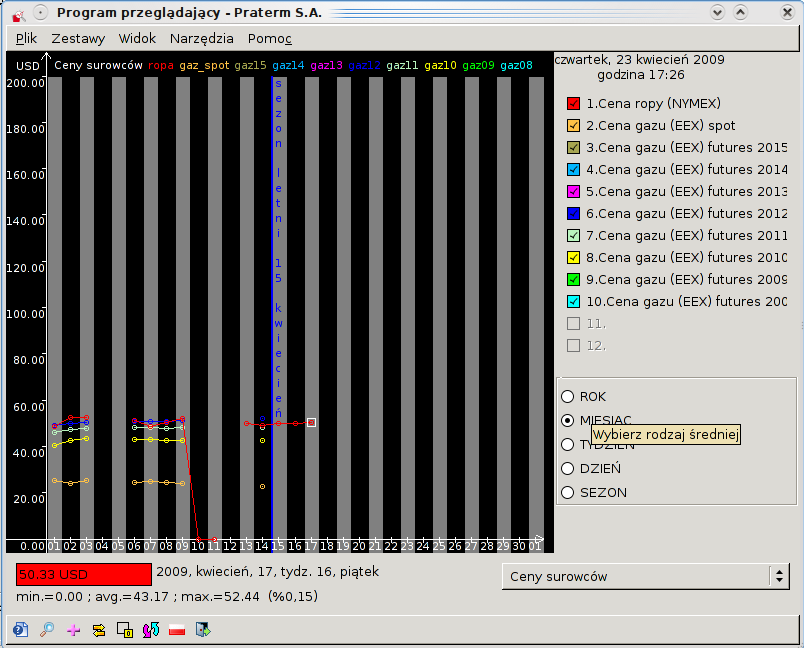
Task: Click the gaz_spot legend label
Action: pyautogui.click(x=204, y=66)
